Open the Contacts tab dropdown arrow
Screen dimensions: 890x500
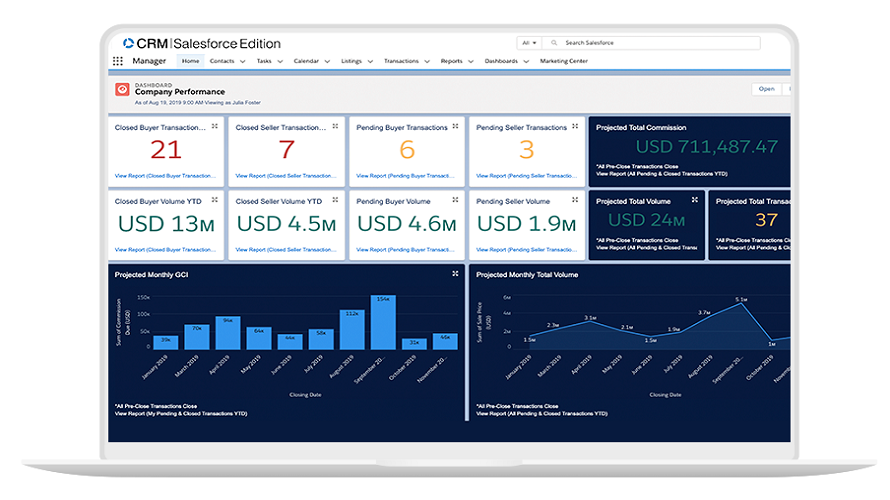coord(242,61)
